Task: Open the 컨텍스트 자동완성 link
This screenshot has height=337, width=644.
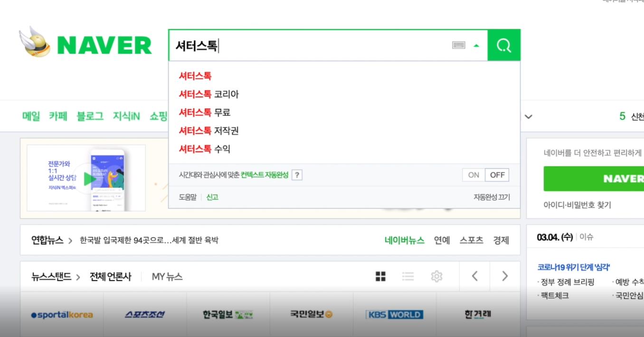Action: [265, 175]
